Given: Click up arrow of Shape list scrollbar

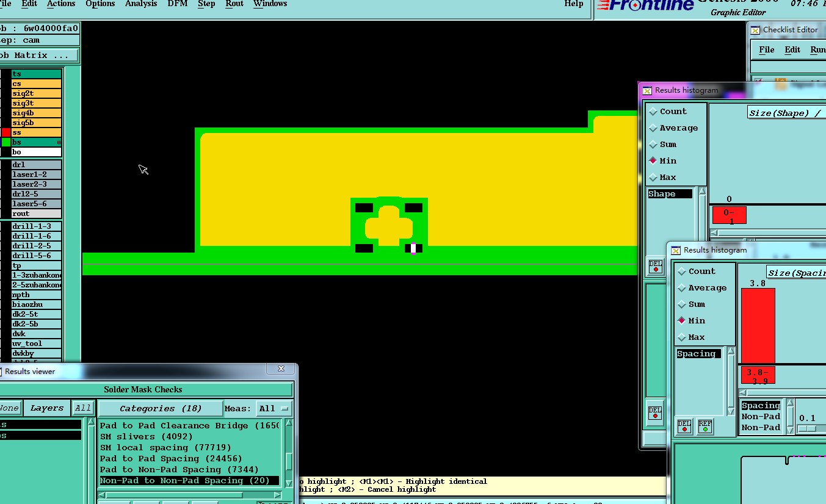Looking at the screenshot, I should [x=702, y=192].
